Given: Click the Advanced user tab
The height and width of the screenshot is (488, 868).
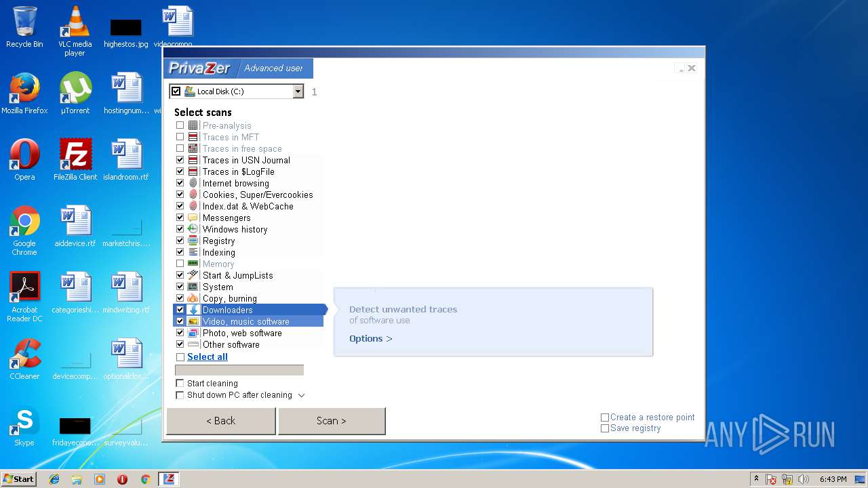Looking at the screenshot, I should click(273, 68).
